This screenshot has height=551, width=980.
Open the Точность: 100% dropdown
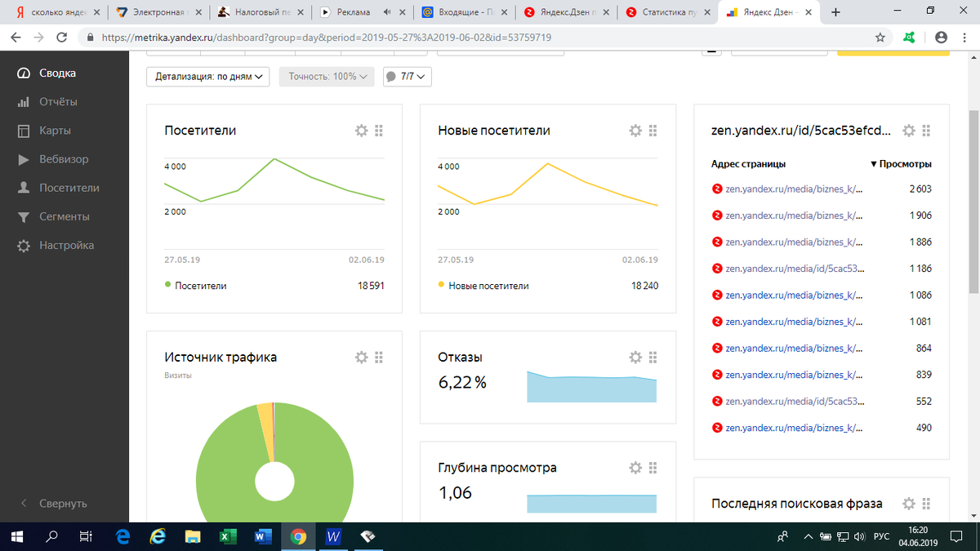327,76
